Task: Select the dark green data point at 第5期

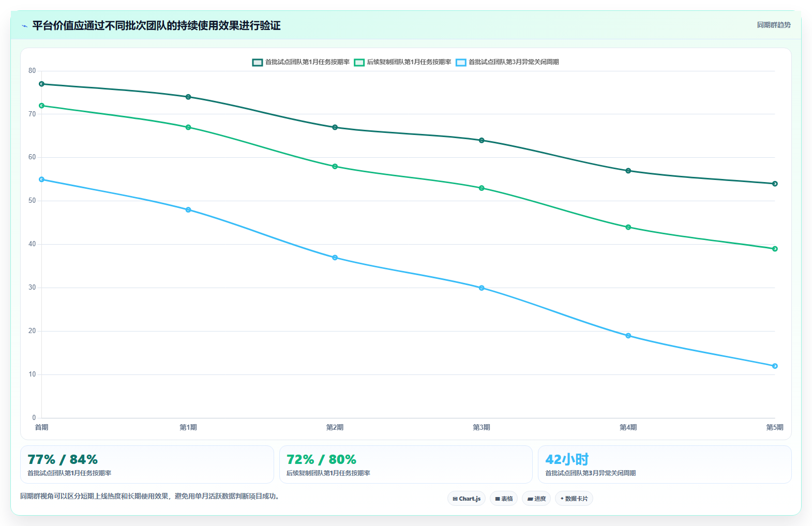Action: coord(775,184)
